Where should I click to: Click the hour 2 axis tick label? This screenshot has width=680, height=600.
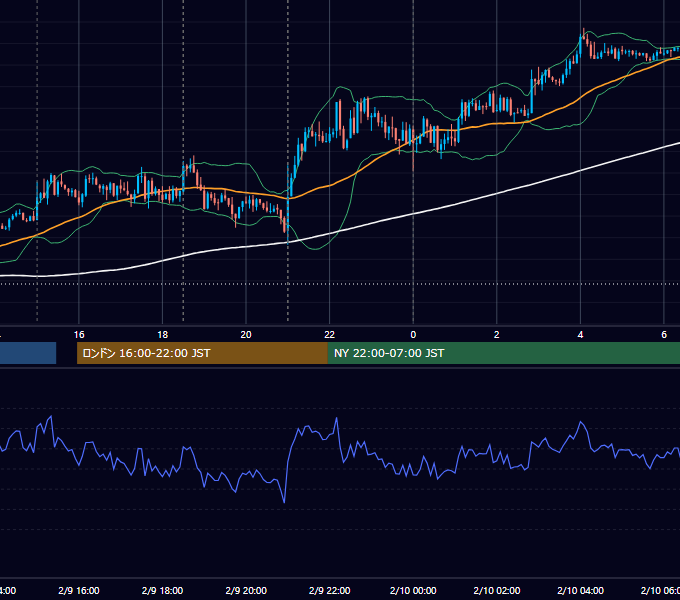coord(497,334)
